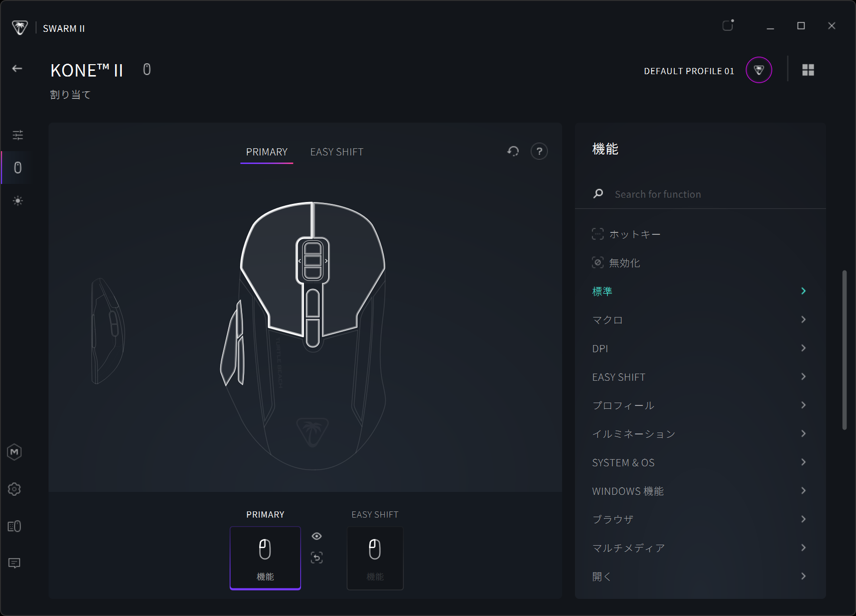Image resolution: width=856 pixels, height=616 pixels.
Task: Expand the DPI category
Action: click(x=700, y=348)
